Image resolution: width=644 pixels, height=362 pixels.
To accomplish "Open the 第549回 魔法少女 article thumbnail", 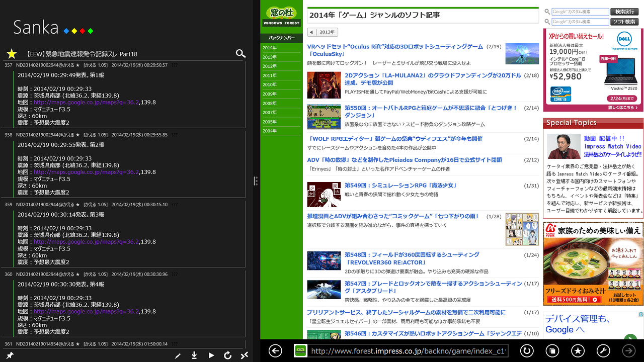I will click(x=324, y=195).
